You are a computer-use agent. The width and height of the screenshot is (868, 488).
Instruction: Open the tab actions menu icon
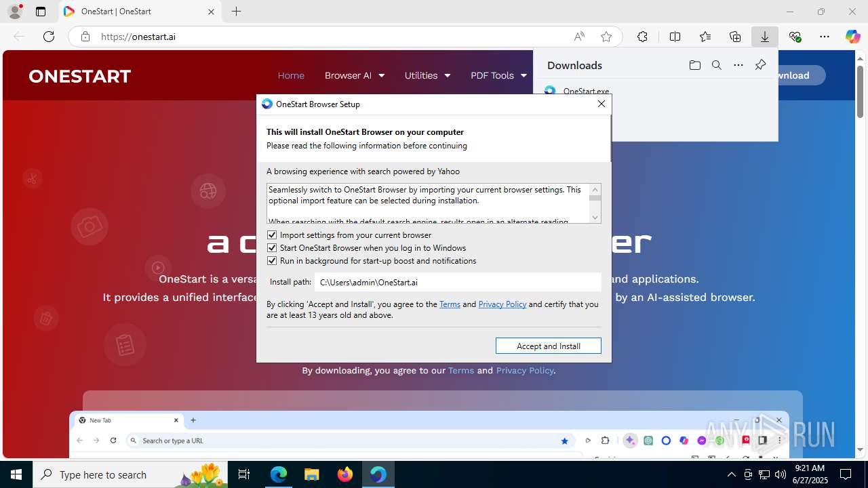click(x=41, y=12)
